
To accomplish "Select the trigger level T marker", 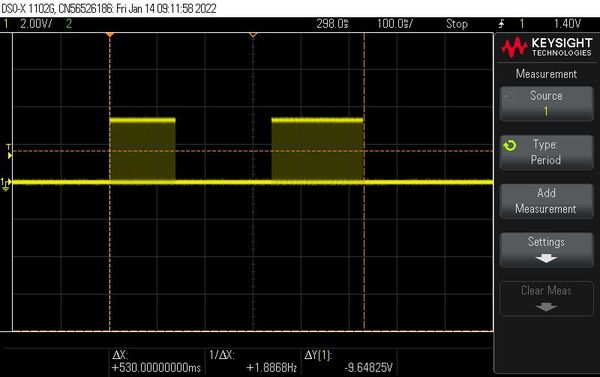I will [x=9, y=152].
